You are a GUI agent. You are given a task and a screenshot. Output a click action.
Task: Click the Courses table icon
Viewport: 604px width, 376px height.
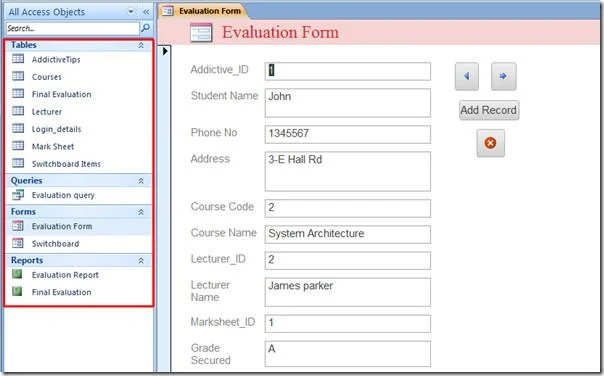coord(18,76)
